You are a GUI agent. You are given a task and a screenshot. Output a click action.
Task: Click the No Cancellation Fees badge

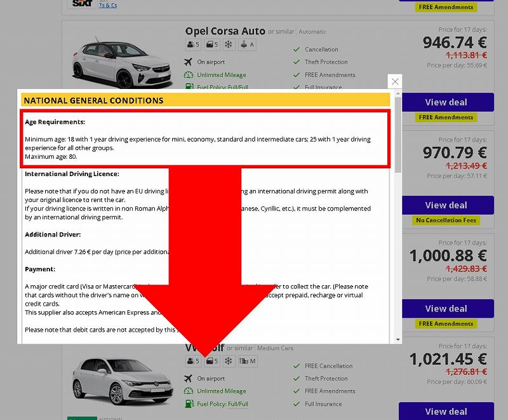point(446,220)
